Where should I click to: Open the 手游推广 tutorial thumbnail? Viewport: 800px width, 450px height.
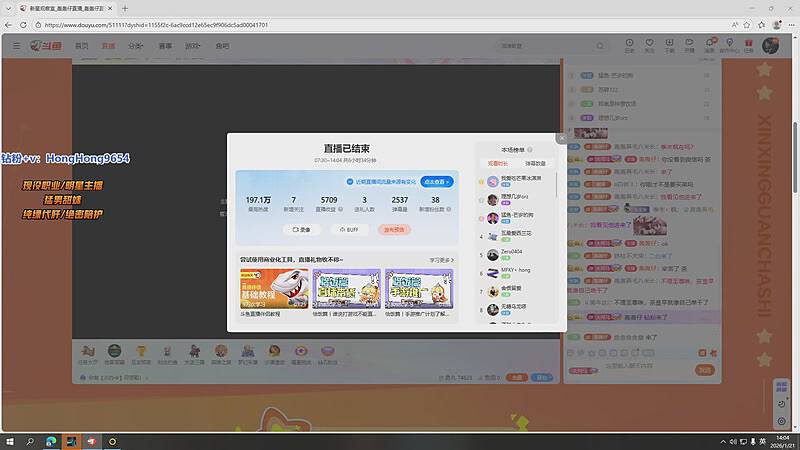tap(419, 288)
